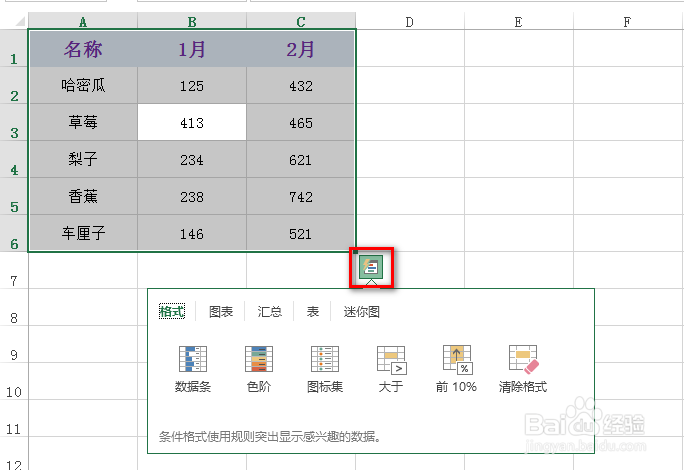Choose the Top 10% (前 10%) rule
This screenshot has height=470, width=684.
(x=456, y=369)
